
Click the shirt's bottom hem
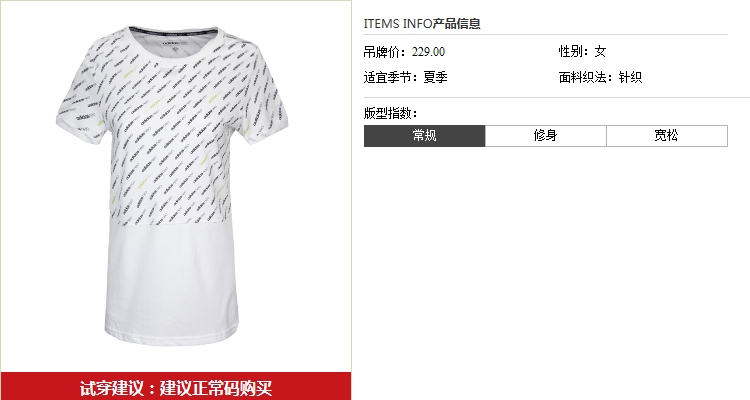pyautogui.click(x=172, y=337)
